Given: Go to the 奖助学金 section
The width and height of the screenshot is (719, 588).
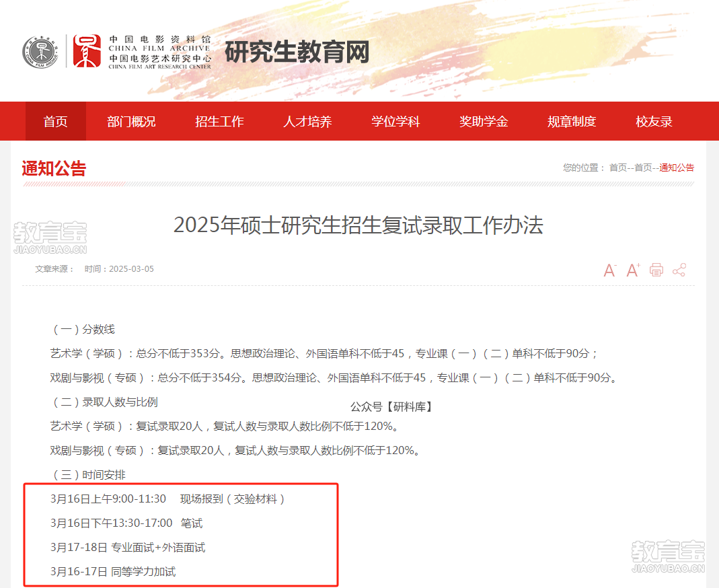Looking at the screenshot, I should 484,122.
